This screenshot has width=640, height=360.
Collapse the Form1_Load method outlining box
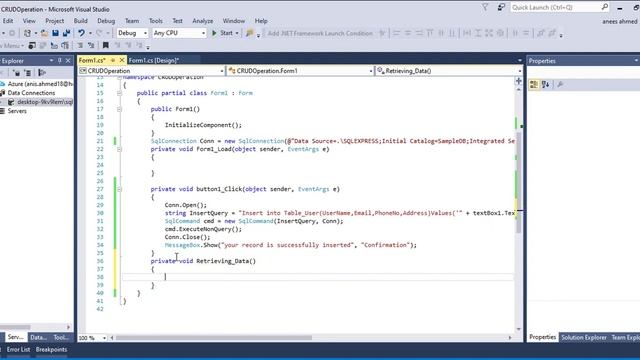click(x=119, y=149)
